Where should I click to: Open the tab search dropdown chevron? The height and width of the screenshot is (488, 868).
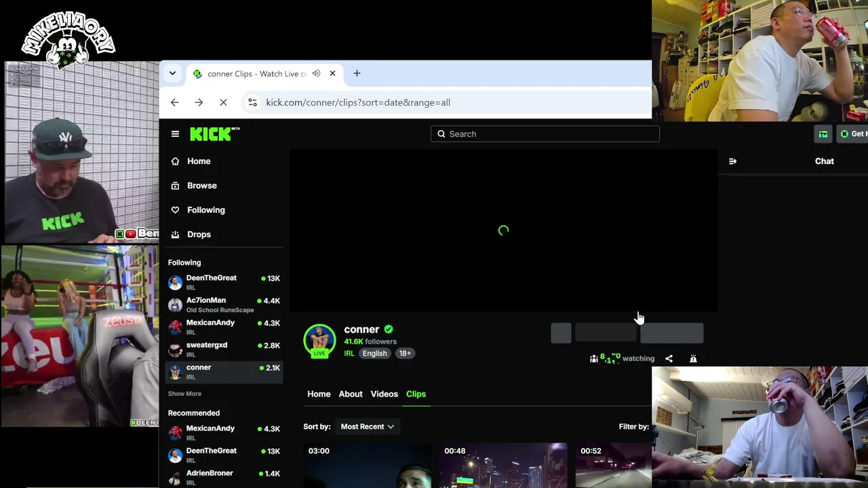tap(172, 73)
